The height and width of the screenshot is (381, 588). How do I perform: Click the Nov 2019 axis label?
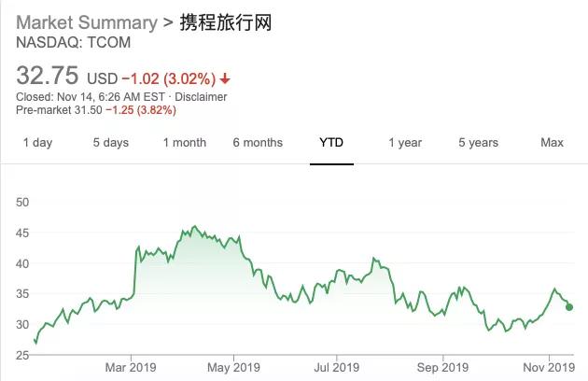point(549,367)
